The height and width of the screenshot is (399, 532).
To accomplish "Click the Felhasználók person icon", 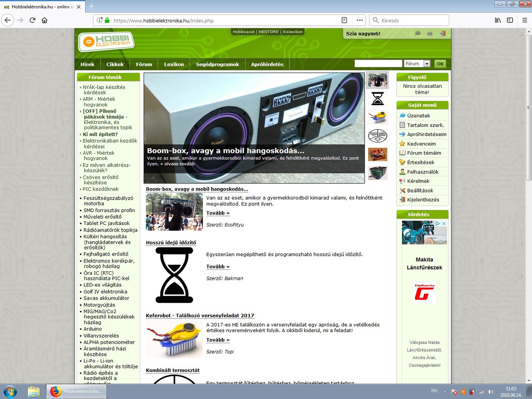I will (x=402, y=172).
